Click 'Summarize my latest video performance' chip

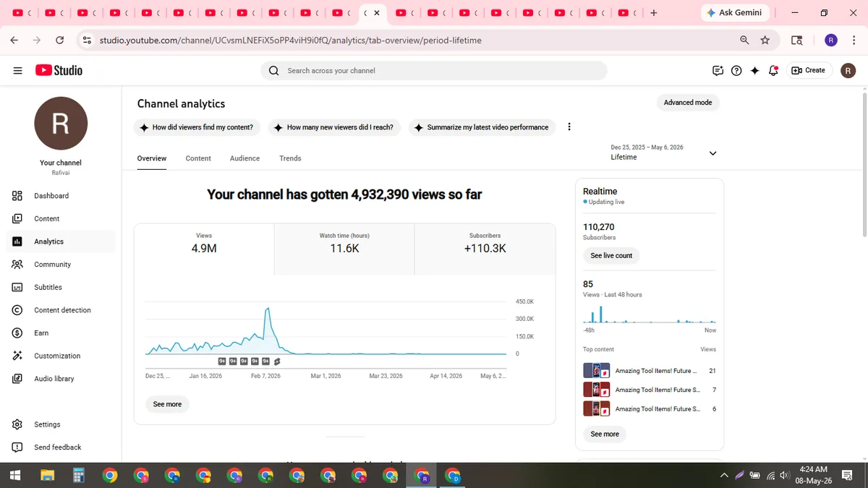pyautogui.click(x=482, y=127)
